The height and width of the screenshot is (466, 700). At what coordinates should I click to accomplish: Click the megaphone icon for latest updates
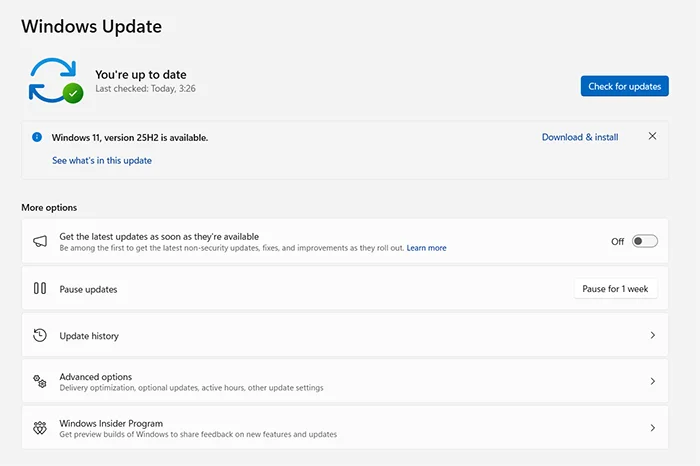[40, 242]
